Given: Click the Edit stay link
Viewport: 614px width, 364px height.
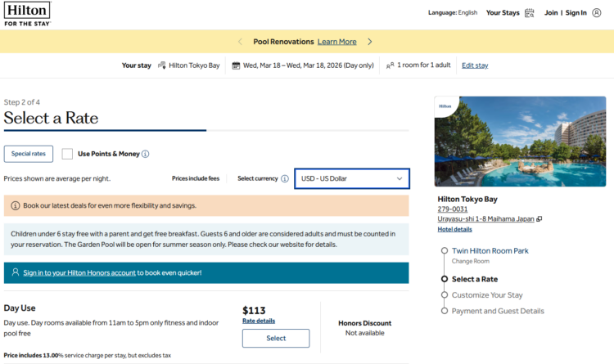Looking at the screenshot, I should 475,65.
